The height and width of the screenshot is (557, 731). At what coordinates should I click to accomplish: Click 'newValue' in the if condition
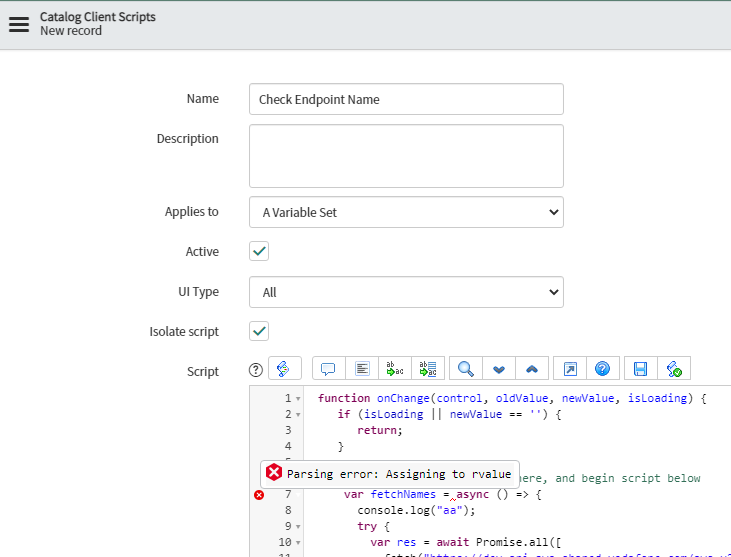click(476, 414)
